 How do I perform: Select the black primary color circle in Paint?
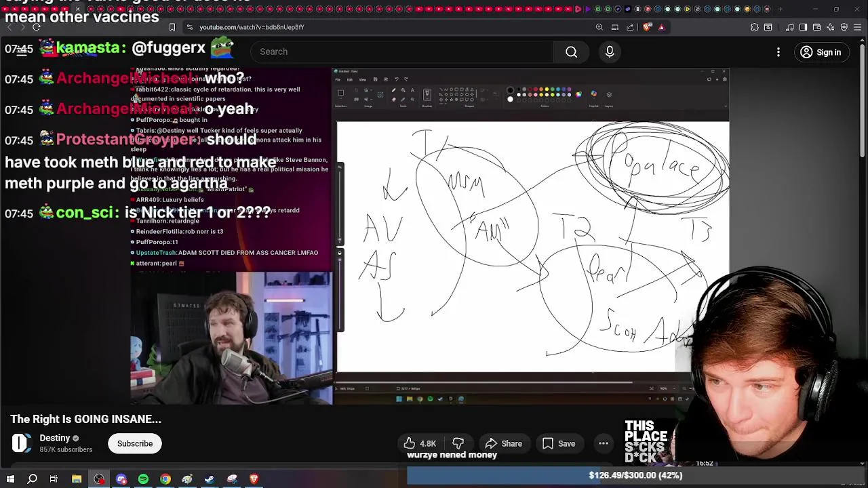click(x=510, y=90)
